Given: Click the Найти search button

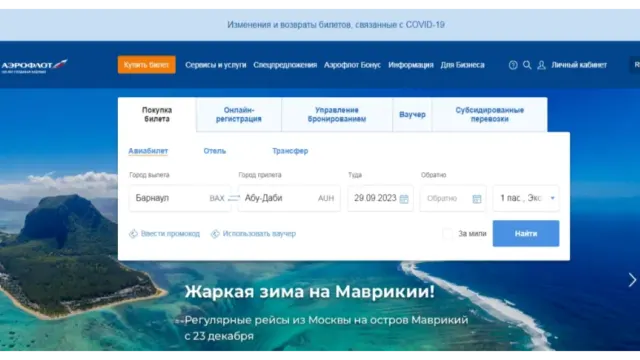Looking at the screenshot, I should point(526,233).
